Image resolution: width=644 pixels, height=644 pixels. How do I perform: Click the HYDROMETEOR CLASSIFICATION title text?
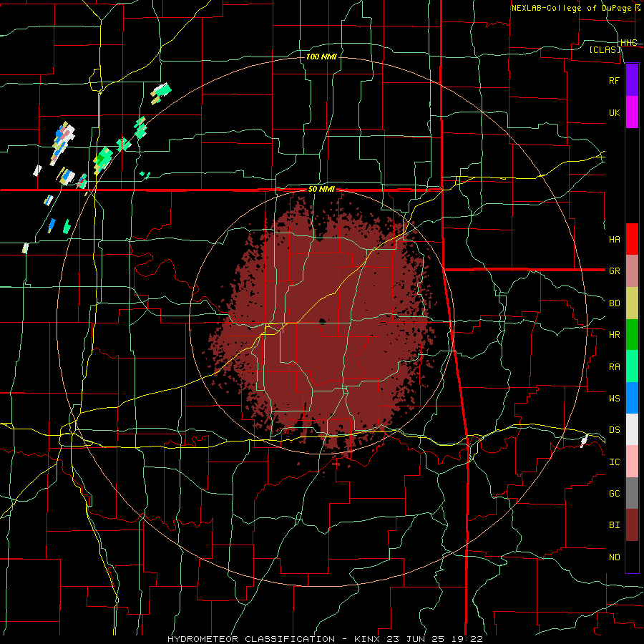coord(251,639)
